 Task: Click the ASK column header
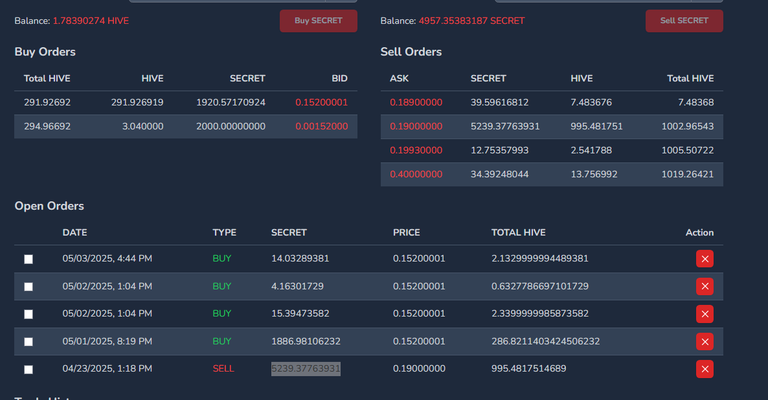point(399,78)
